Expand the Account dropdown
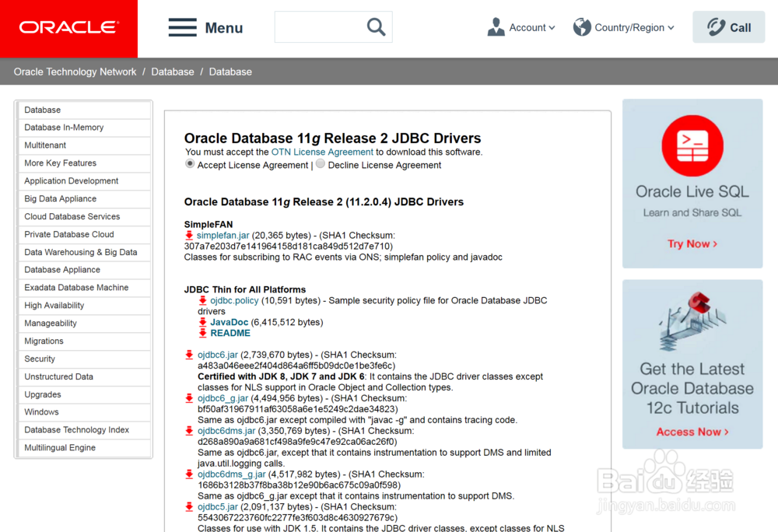778x532 pixels. click(x=532, y=28)
